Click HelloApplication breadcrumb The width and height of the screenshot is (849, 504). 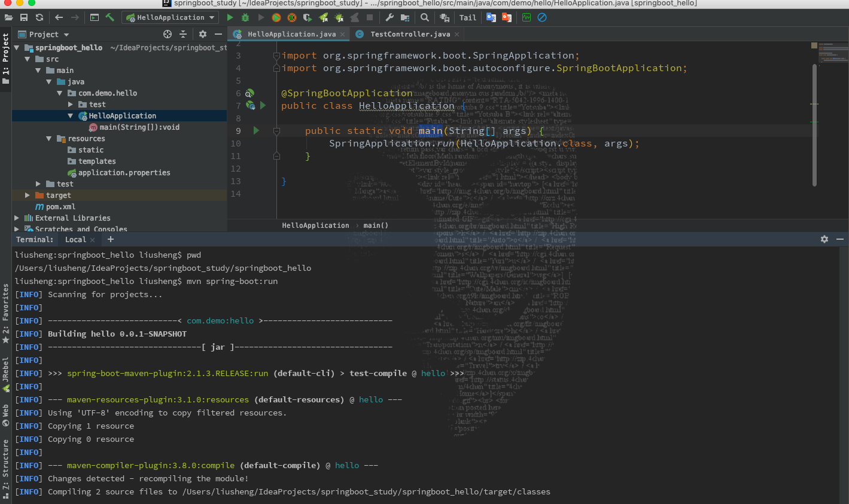(x=315, y=225)
